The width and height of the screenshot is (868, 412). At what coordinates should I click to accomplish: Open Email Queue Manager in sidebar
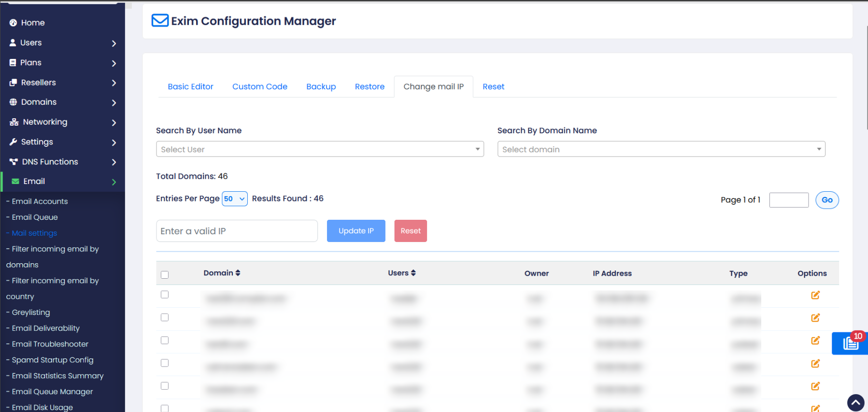pyautogui.click(x=52, y=392)
